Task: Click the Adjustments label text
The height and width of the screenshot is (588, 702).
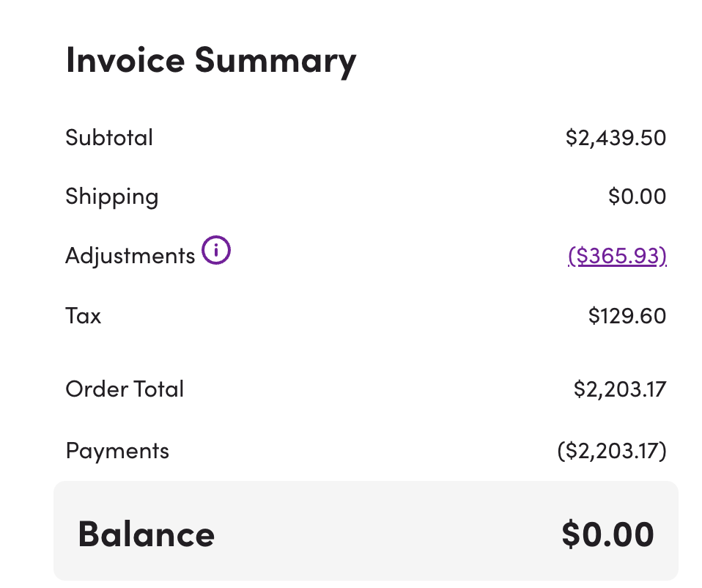Action: (x=130, y=256)
